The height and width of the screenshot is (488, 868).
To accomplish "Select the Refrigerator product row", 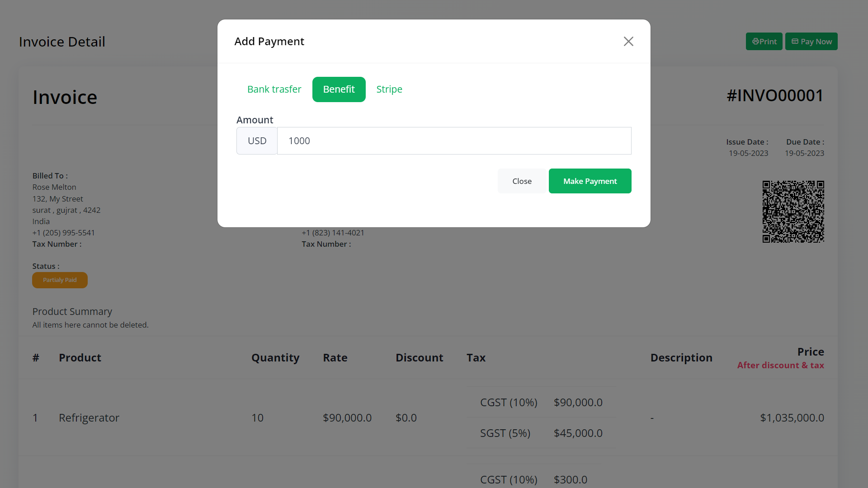I will click(89, 418).
